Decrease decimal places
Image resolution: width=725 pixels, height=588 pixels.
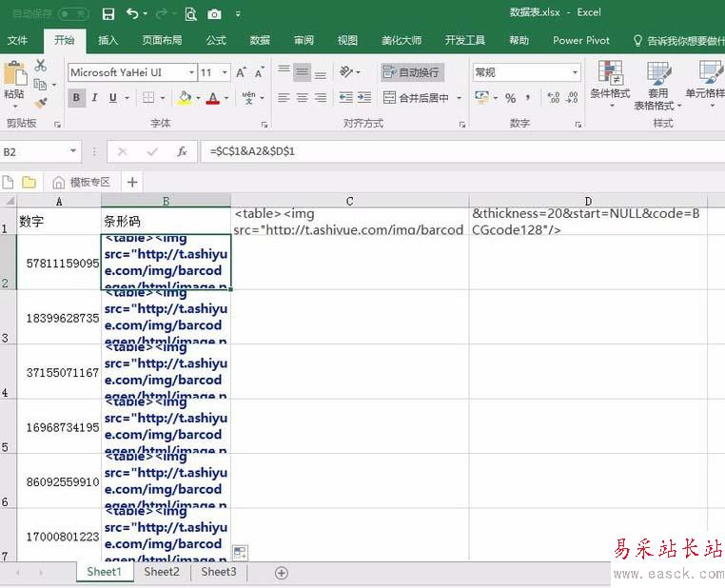pyautogui.click(x=572, y=98)
